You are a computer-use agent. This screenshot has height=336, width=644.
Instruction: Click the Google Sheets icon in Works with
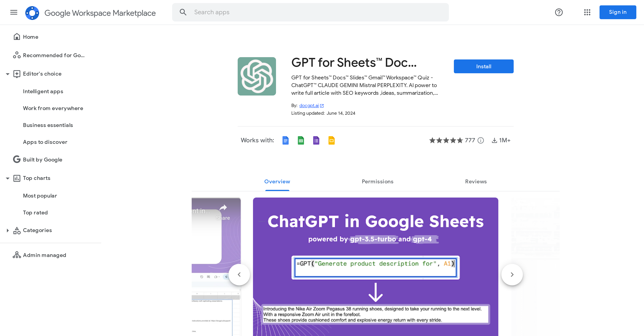301,140
